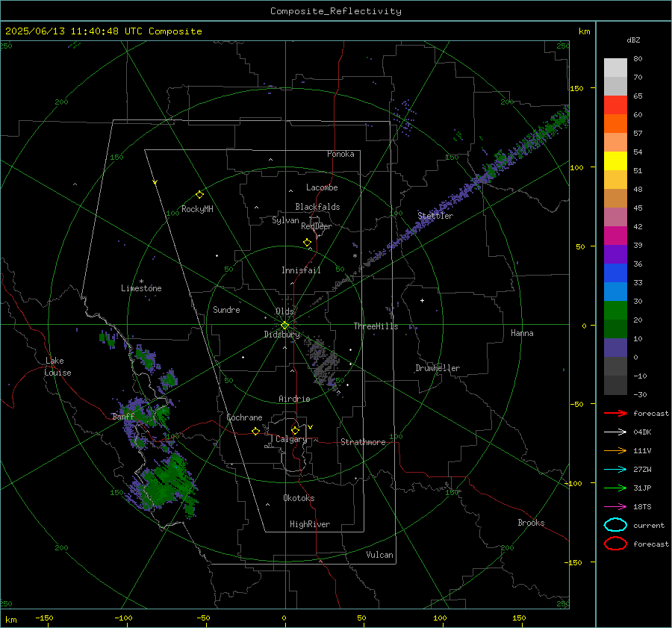
Task: Click the Airdrie label
Action: pyautogui.click(x=294, y=399)
